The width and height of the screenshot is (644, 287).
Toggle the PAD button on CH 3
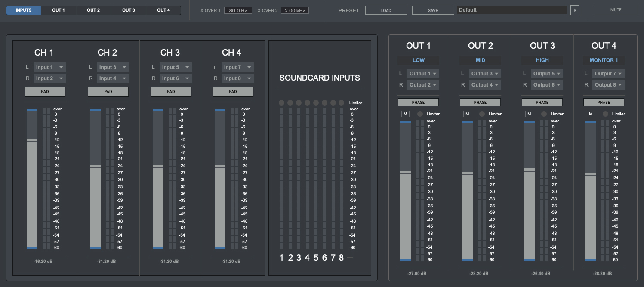point(171,92)
